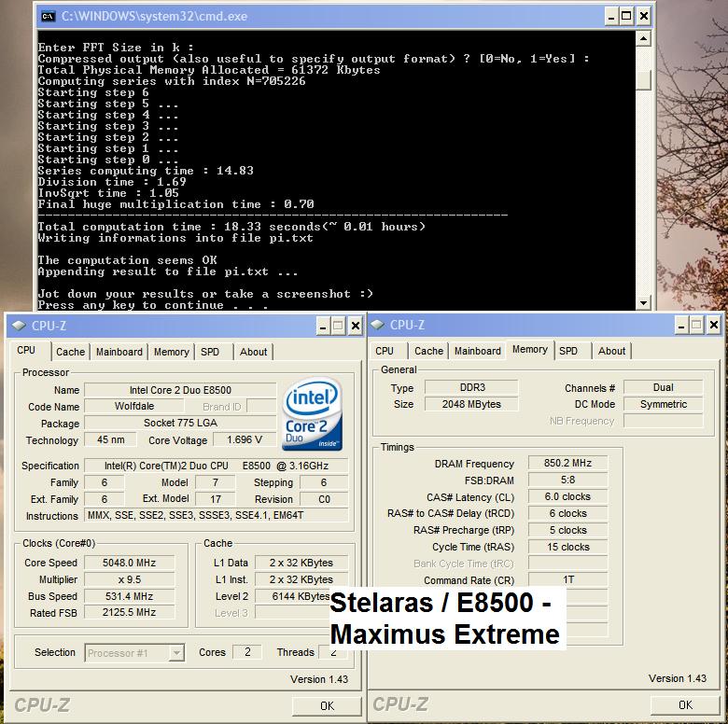The width and height of the screenshot is (728, 724).
Task: Click the Instructions field listing MMX, SSE
Action: [x=216, y=515]
